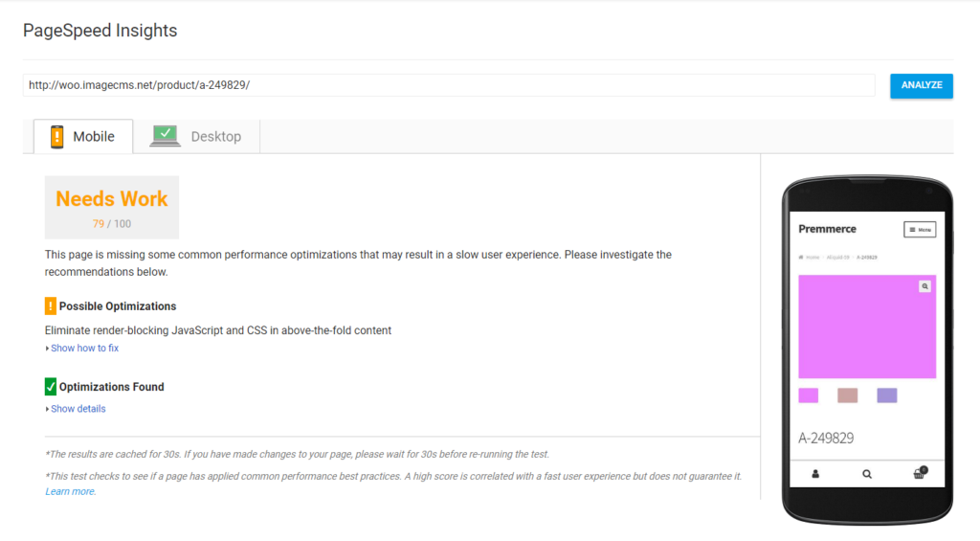Click the search icon in phone preview
The width and height of the screenshot is (980, 541).
click(867, 474)
